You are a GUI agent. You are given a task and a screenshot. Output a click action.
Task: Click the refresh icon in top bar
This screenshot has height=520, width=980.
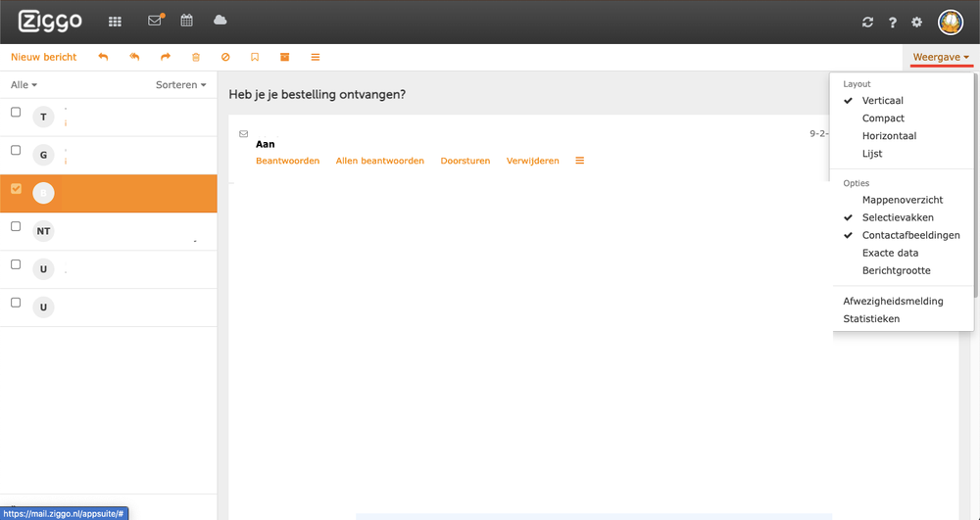pyautogui.click(x=867, y=22)
